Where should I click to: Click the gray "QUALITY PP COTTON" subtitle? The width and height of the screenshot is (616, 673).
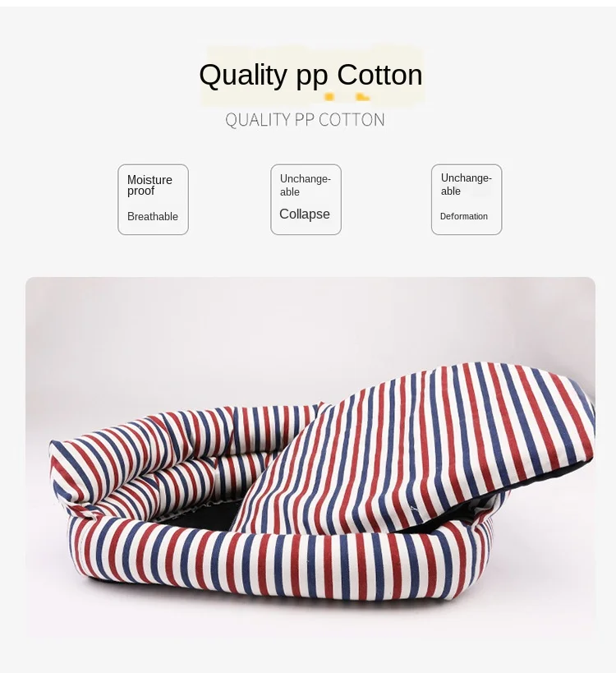coord(305,120)
